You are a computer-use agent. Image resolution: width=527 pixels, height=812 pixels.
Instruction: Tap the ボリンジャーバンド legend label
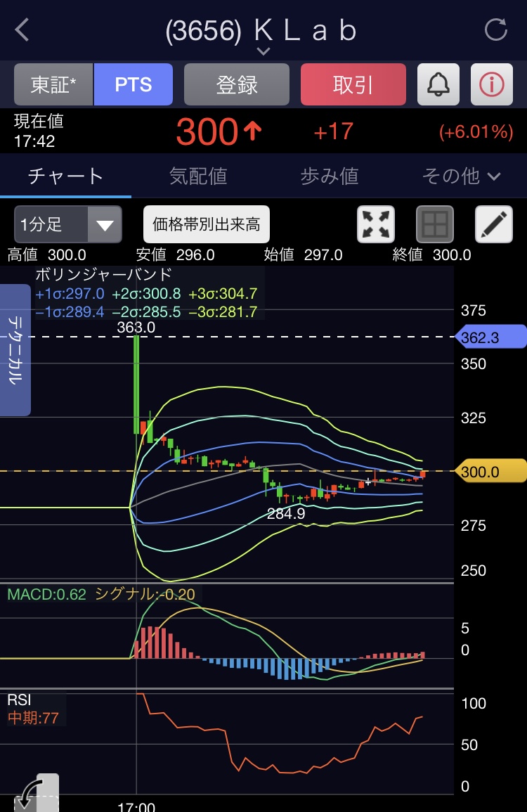(104, 274)
